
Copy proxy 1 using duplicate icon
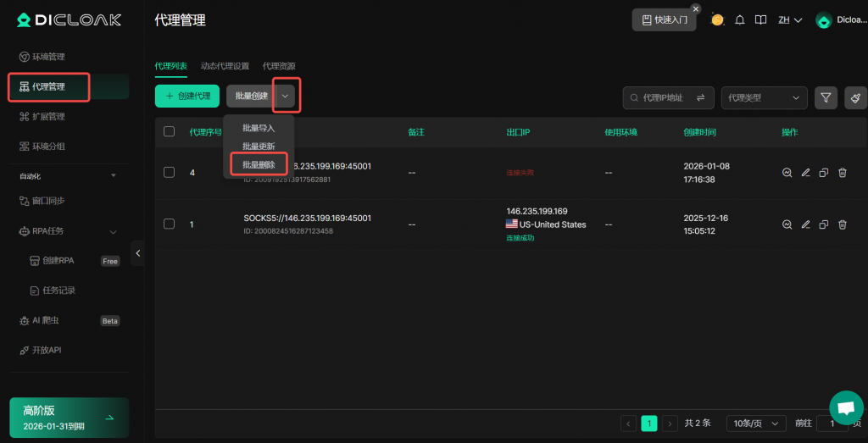[823, 224]
